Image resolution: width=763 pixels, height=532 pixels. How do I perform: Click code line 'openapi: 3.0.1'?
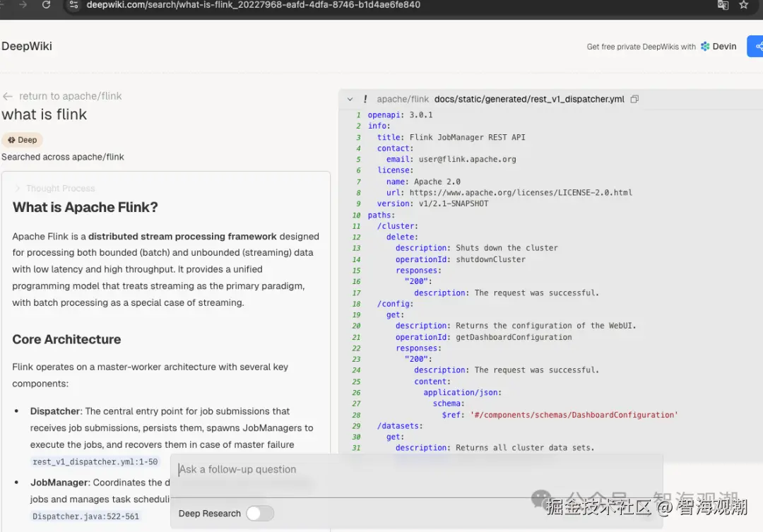pyautogui.click(x=400, y=115)
